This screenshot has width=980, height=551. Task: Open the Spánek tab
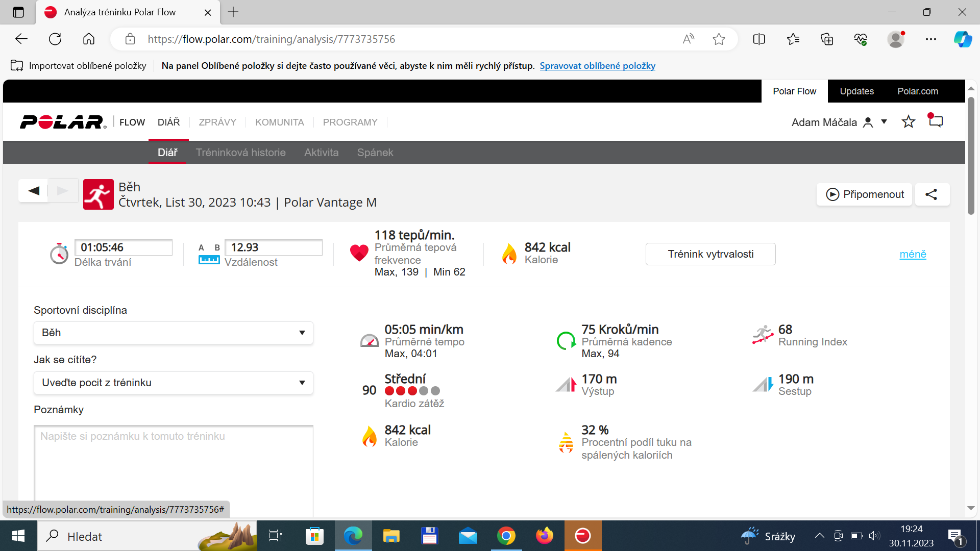(375, 153)
